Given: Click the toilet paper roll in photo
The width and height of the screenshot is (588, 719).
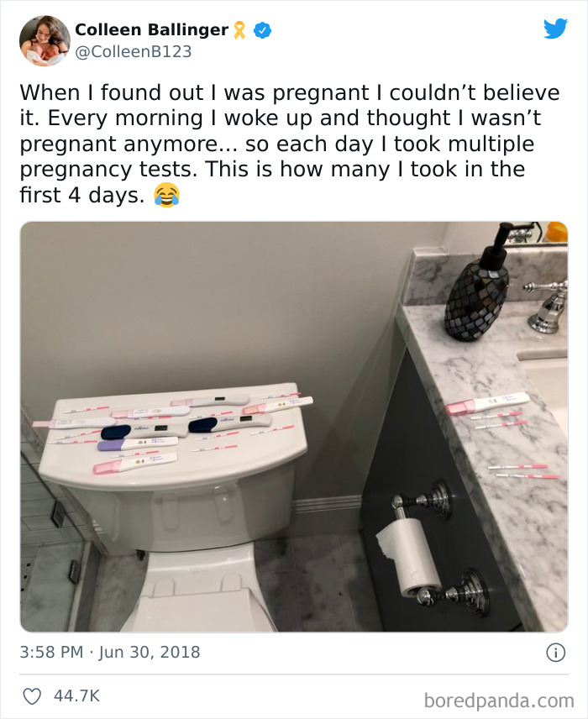Looking at the screenshot, I should pyautogui.click(x=407, y=555).
